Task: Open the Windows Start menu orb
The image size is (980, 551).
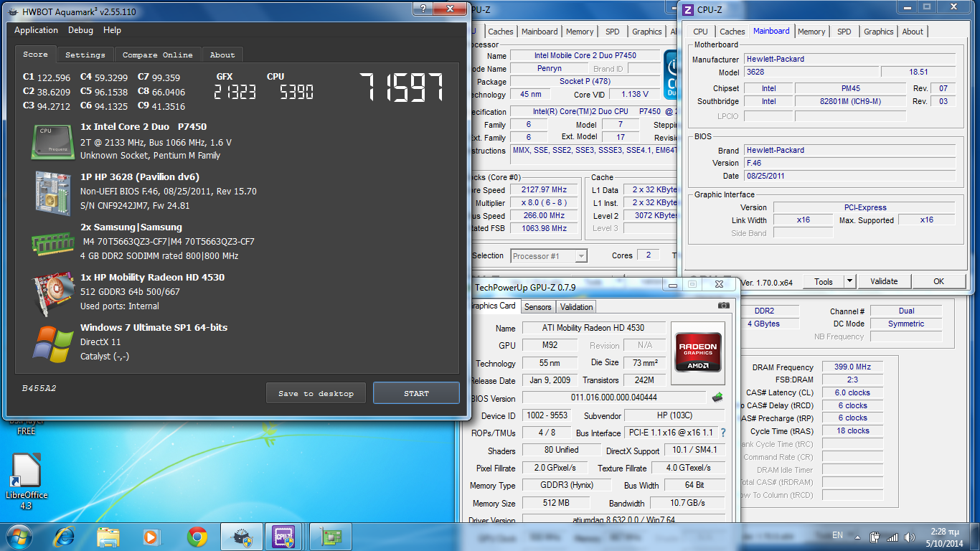Action: 18,536
